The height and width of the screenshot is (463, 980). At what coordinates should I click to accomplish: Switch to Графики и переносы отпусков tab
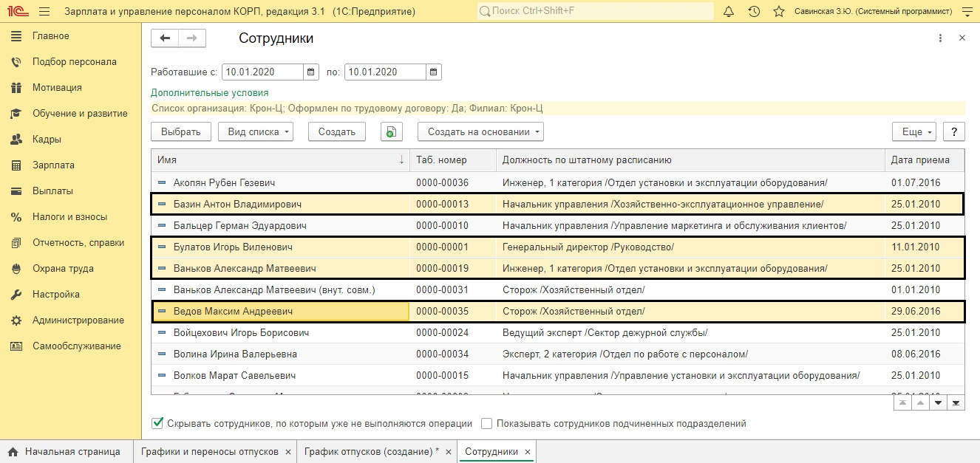pos(210,451)
